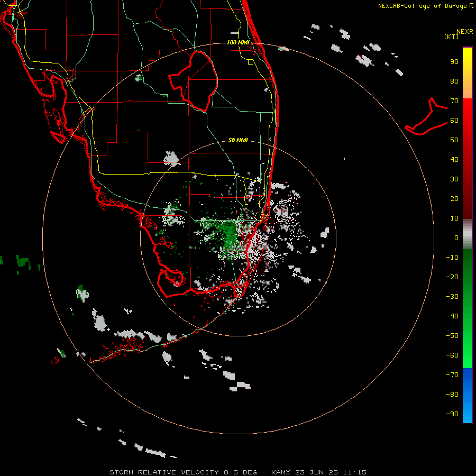Click the -60 value on velocity scale
Viewport: 476px width, 476px height.
click(x=452, y=355)
